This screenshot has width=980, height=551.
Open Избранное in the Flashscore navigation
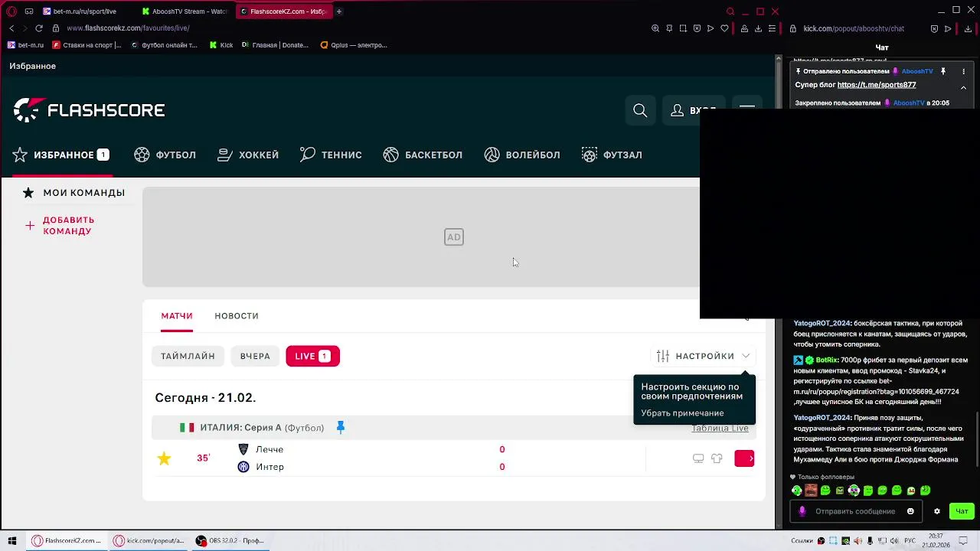point(61,155)
